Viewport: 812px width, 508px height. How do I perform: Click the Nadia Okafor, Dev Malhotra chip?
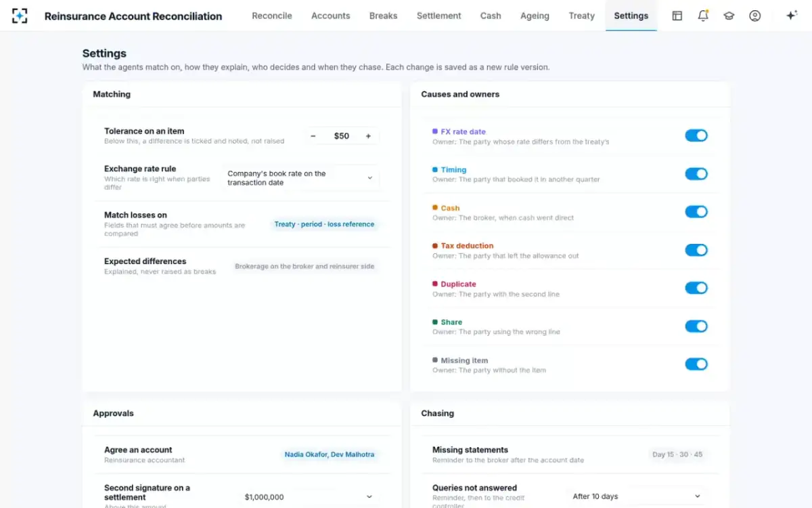click(330, 454)
